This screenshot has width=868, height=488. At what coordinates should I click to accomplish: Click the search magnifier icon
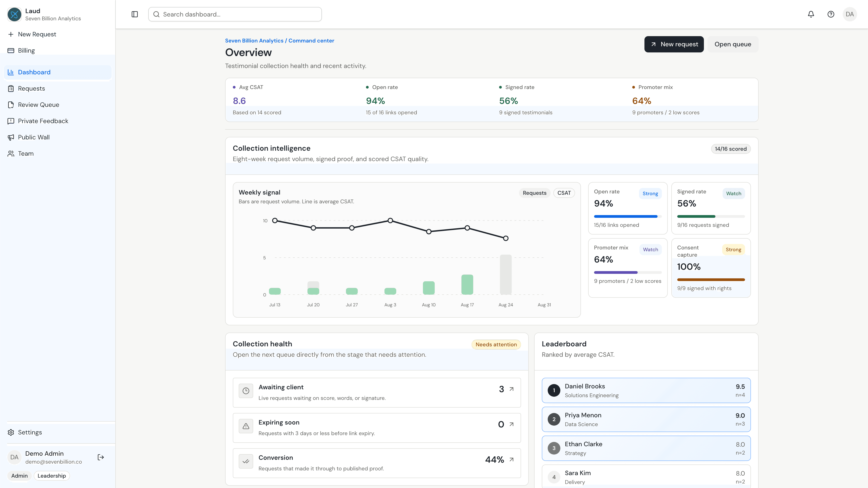[156, 14]
